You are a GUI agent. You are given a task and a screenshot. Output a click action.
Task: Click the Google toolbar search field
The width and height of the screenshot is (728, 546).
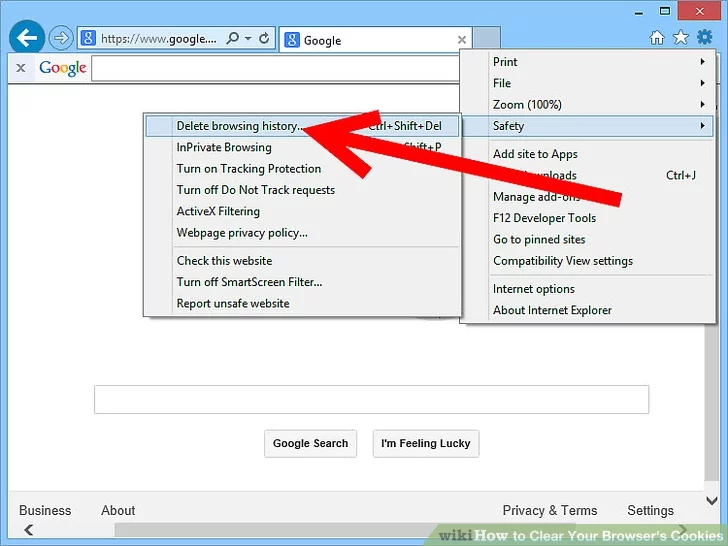276,68
